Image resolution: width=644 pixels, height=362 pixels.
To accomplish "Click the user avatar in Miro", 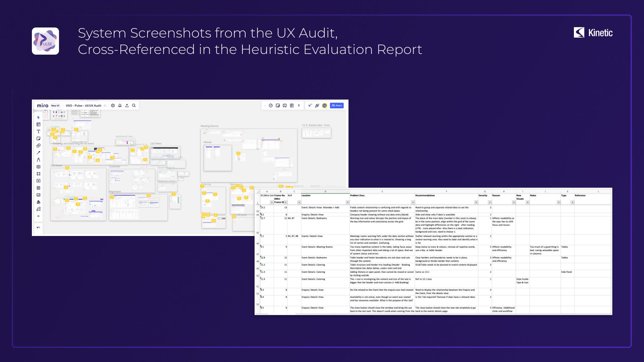I will coord(325,106).
